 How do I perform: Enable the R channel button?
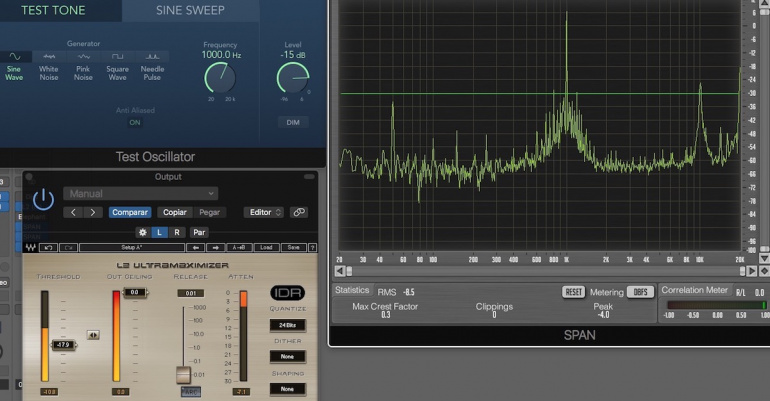(x=177, y=232)
